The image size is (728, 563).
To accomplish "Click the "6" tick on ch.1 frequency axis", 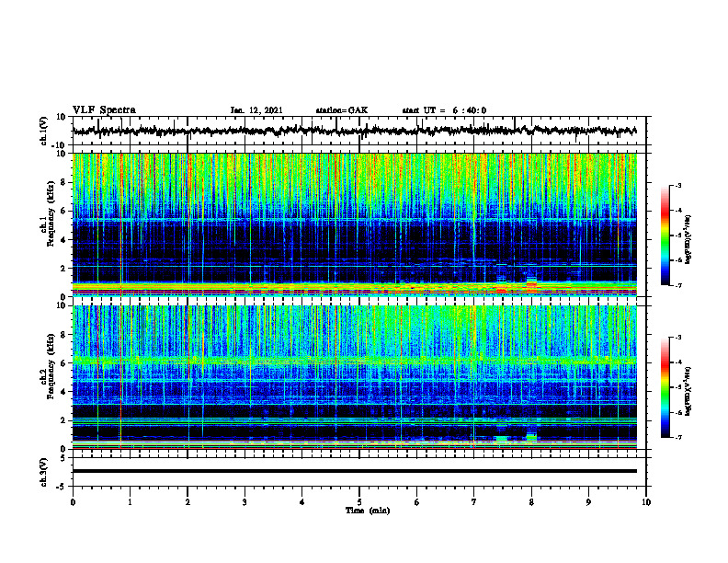I will point(63,211).
